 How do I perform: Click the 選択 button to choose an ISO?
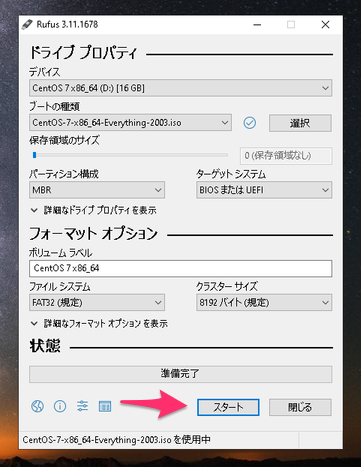(300, 123)
